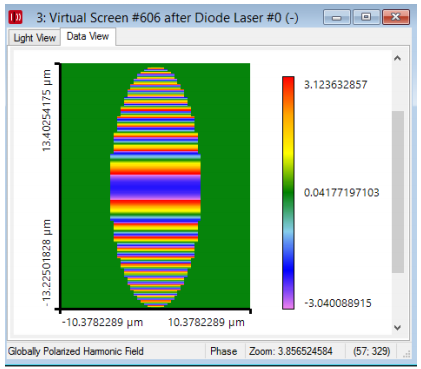Click the Globally Polarized Harmonic Field status text
This screenshot has width=421, height=369.
76,351
